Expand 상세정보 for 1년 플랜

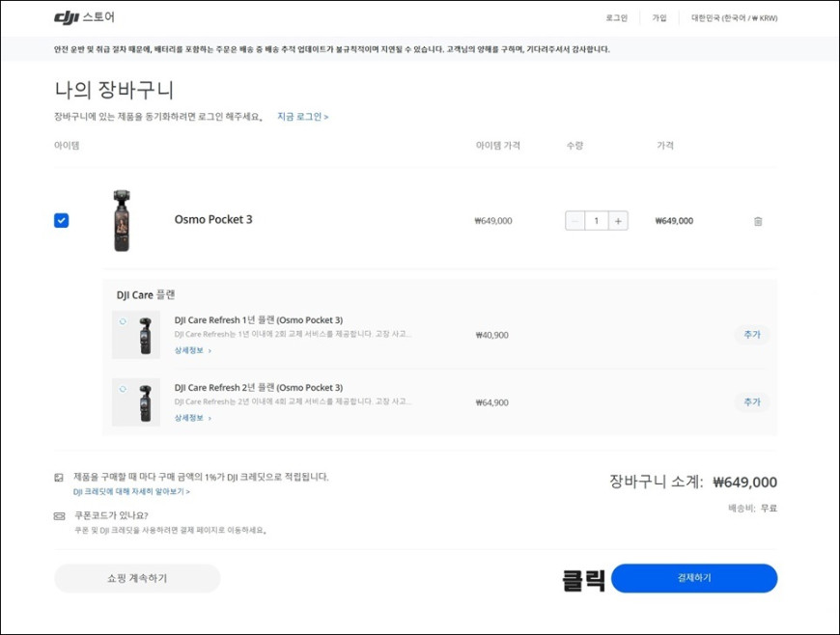click(x=193, y=350)
